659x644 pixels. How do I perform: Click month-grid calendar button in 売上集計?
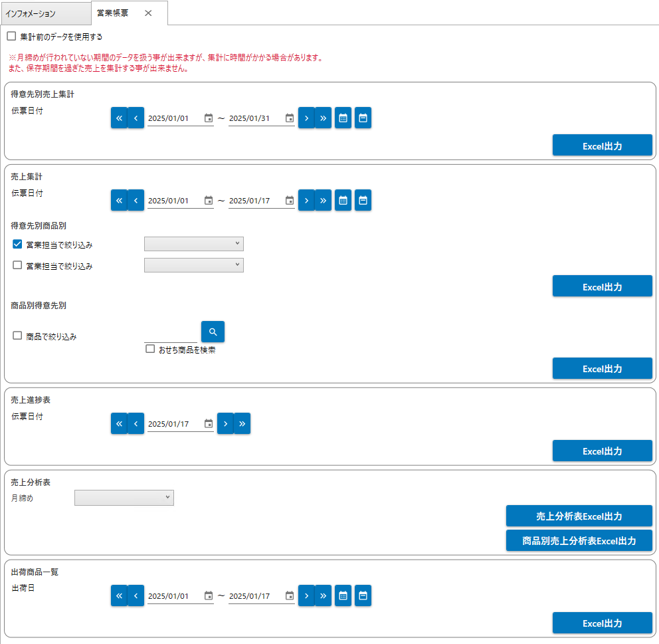coord(343,200)
